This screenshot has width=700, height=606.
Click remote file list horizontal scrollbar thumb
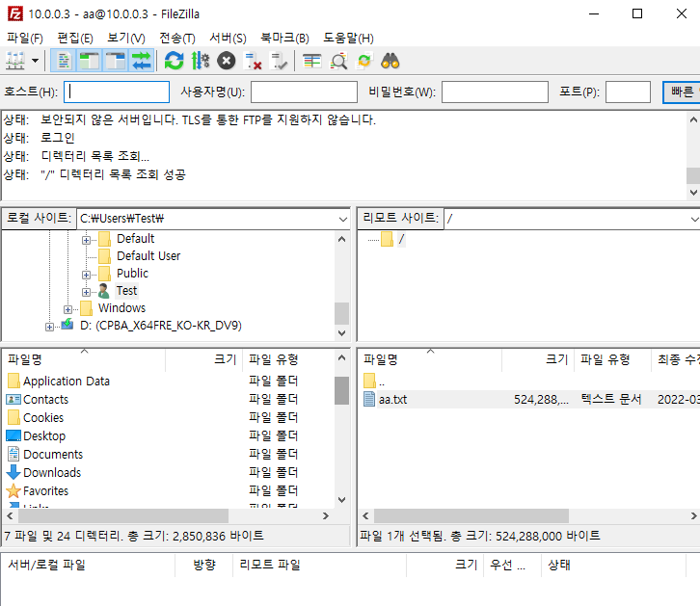[471, 516]
